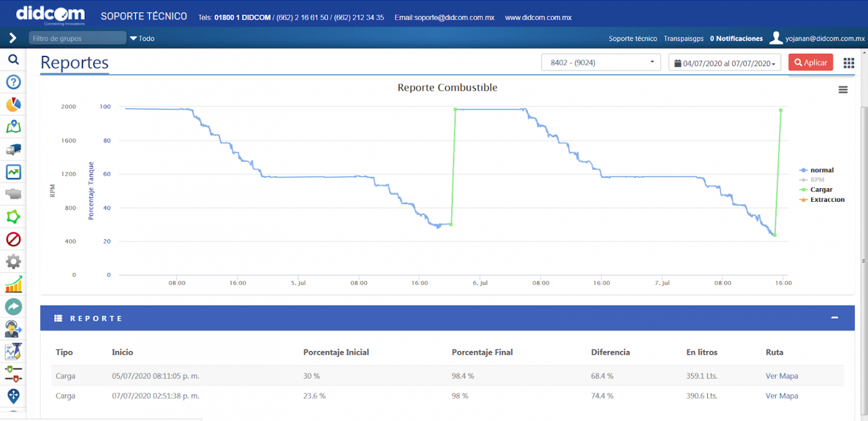The height and width of the screenshot is (421, 868).
Task: Click the red prohibited circle icon
Action: pos(13,239)
